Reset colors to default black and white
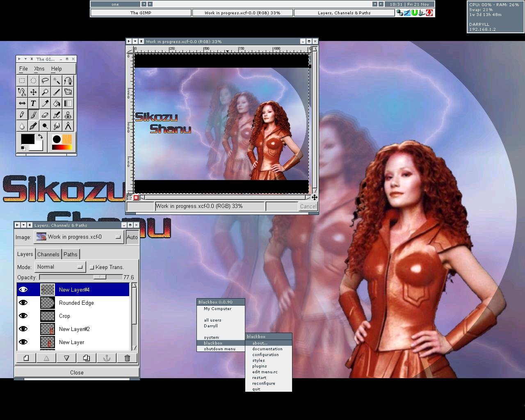Viewport: 525px width, 420px height. click(x=23, y=148)
